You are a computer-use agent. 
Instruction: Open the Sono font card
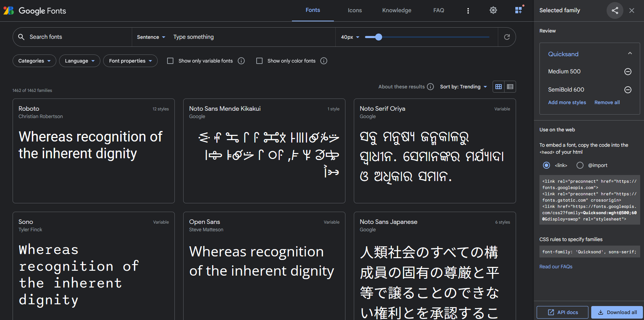94,266
